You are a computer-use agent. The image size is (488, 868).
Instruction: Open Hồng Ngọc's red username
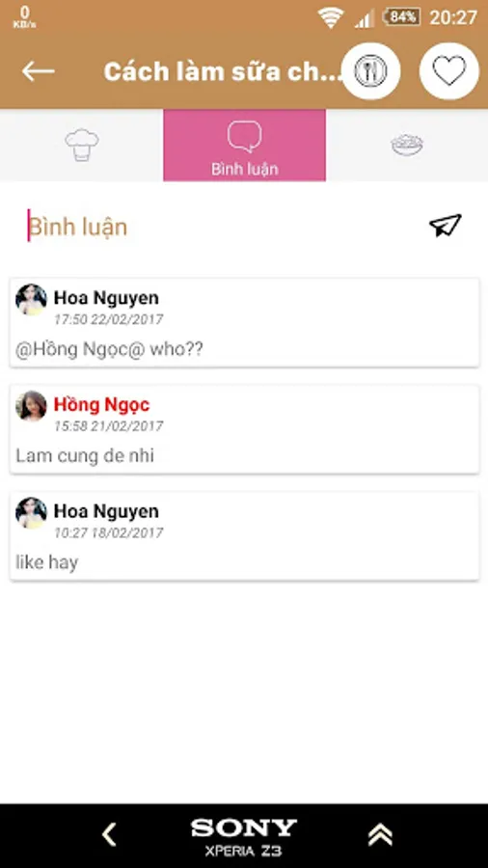102,405
